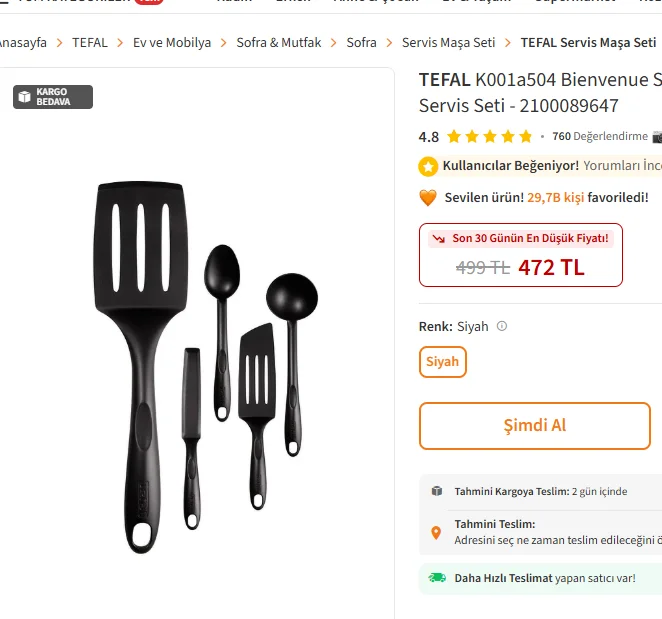Go to Servis Maşa Seti breadcrumb
The width and height of the screenshot is (662, 619).
click(x=448, y=43)
